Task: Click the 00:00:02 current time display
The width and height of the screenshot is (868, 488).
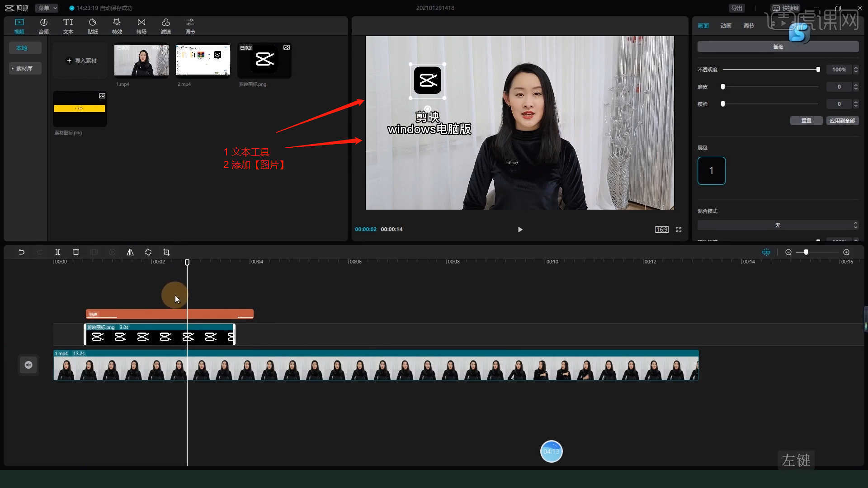Action: (x=366, y=230)
